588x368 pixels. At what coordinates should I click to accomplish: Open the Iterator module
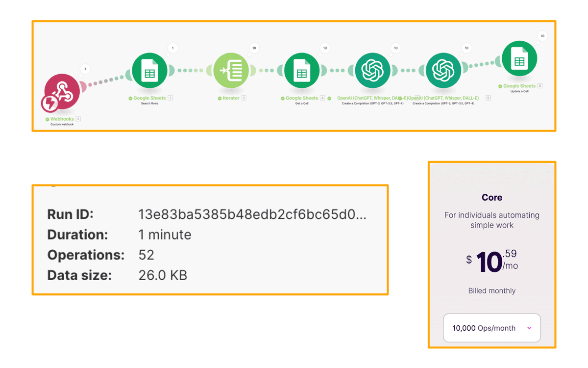click(x=231, y=71)
